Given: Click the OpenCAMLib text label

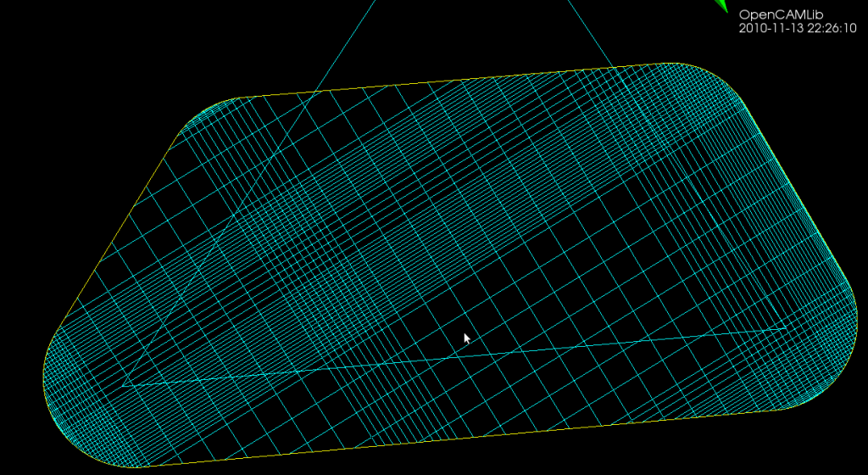Looking at the screenshot, I should [x=781, y=15].
